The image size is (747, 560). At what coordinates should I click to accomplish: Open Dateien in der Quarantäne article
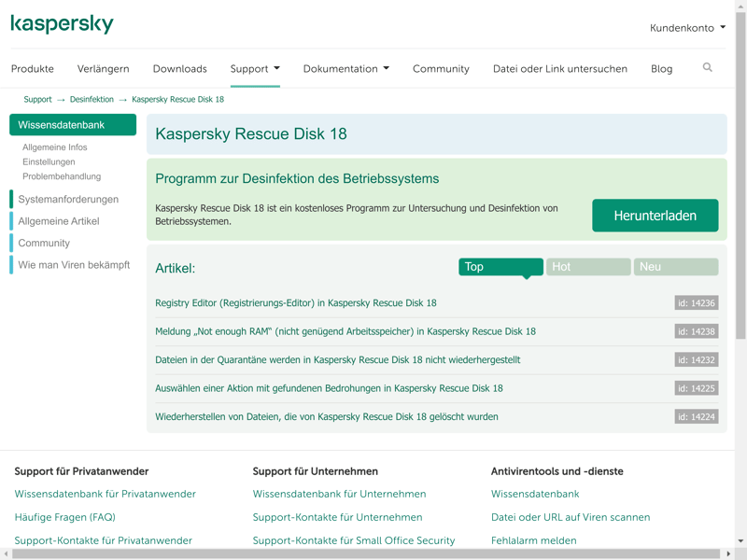tap(338, 359)
